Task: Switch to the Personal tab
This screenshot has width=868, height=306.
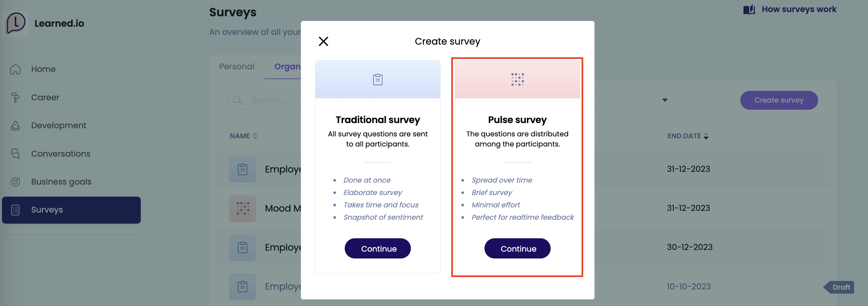Action: click(x=237, y=67)
